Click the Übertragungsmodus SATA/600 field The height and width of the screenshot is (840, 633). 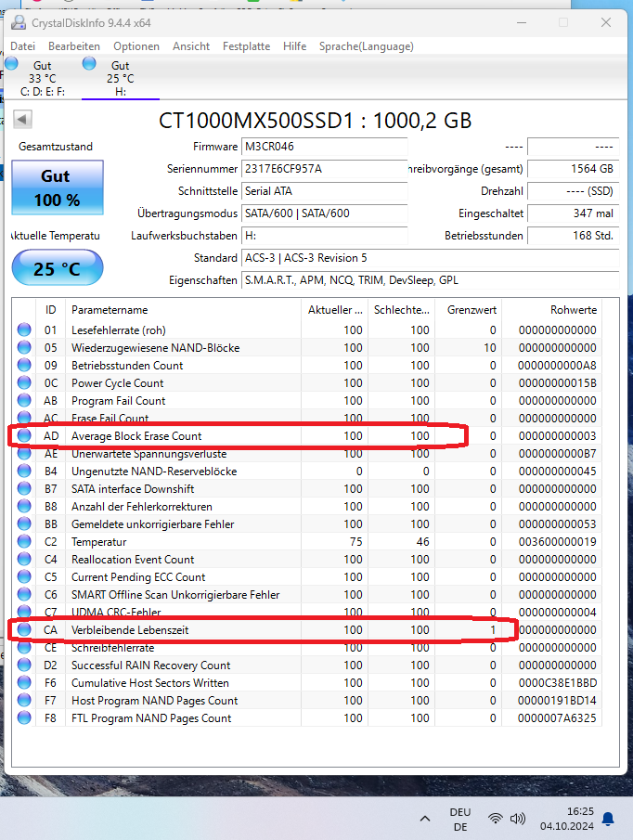coord(325,213)
